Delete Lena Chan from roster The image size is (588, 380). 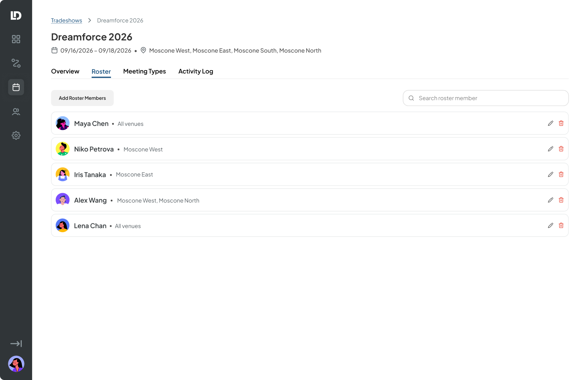pos(561,226)
